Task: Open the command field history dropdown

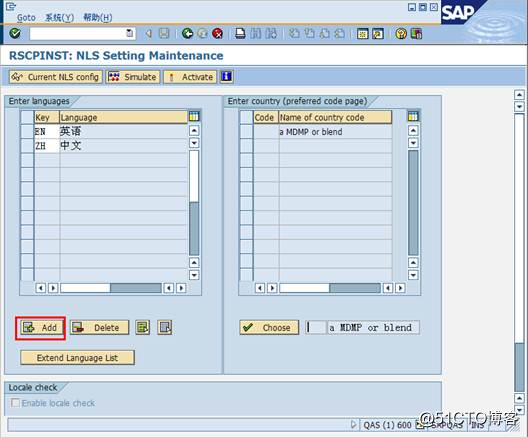Action: pyautogui.click(x=130, y=33)
